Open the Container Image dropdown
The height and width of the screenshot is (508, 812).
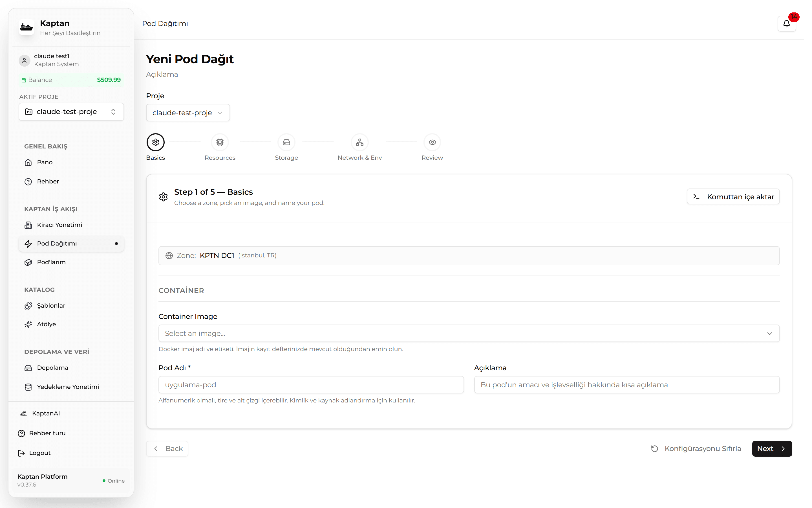pos(469,333)
